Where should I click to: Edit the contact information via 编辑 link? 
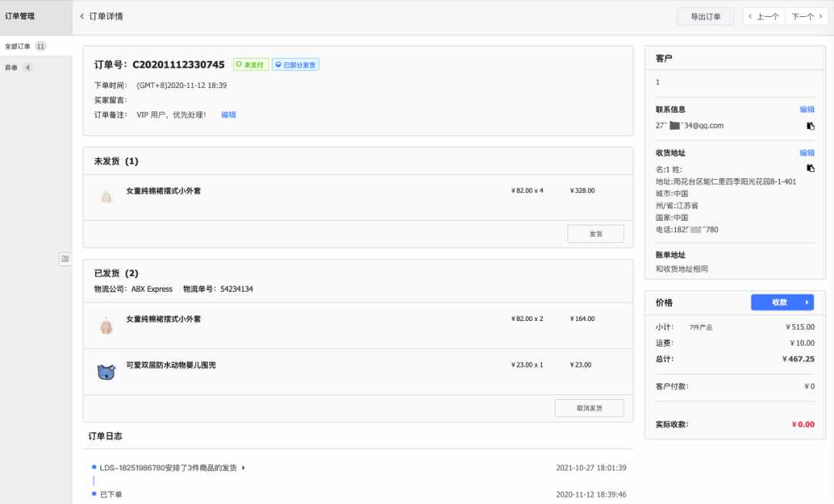pyautogui.click(x=806, y=110)
